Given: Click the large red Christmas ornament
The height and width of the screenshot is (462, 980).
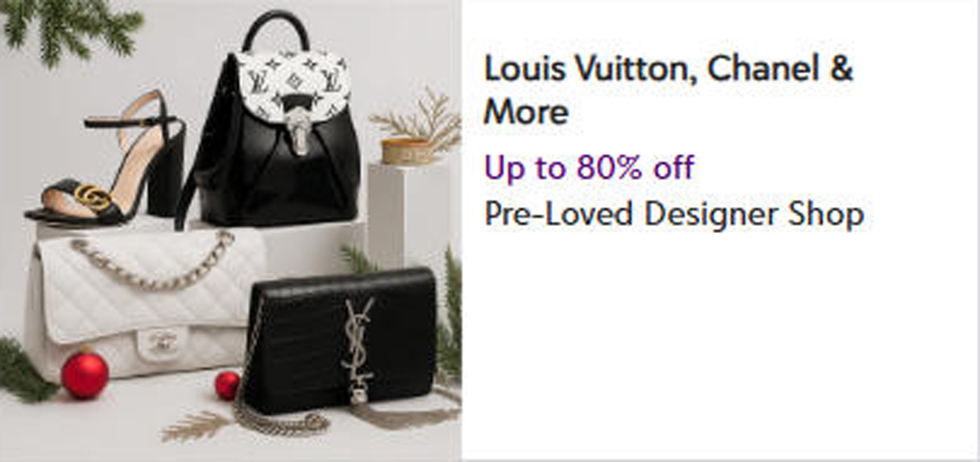Looking at the screenshot, I should pos(85,375).
